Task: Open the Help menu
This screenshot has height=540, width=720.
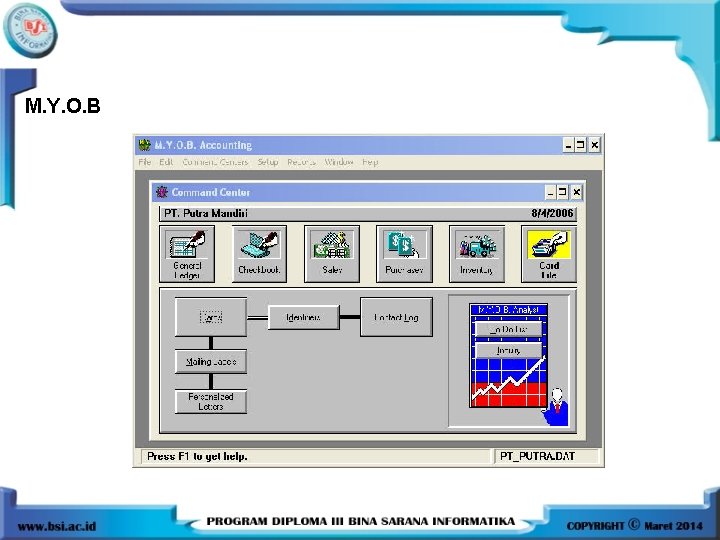Action: [370, 162]
